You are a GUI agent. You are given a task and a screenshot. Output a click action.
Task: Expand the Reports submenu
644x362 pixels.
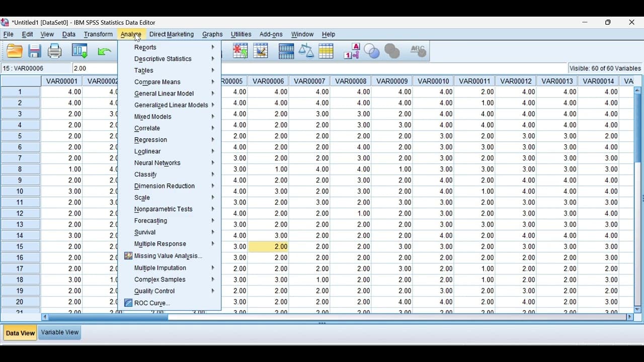click(x=169, y=47)
